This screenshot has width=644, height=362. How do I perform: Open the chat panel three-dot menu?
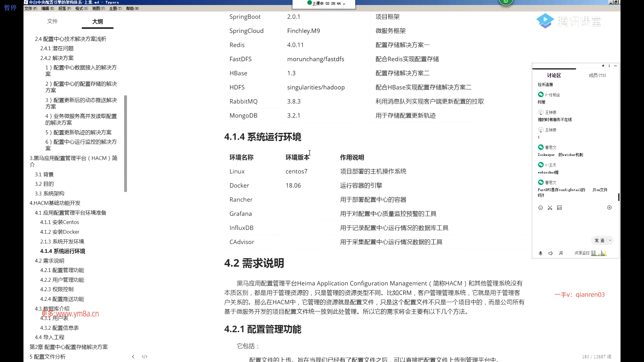(x=609, y=66)
